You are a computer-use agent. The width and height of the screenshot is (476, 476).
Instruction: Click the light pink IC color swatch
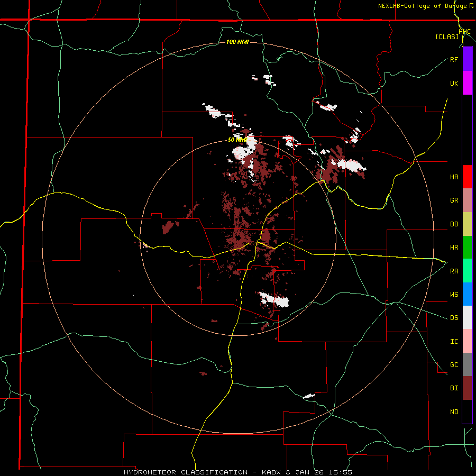click(x=467, y=341)
